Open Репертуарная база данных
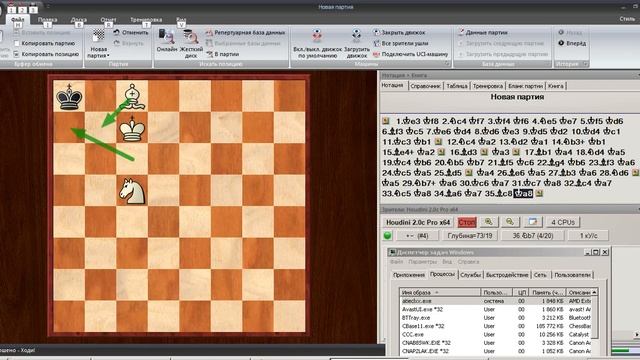This screenshot has width=640, height=360. [245, 33]
